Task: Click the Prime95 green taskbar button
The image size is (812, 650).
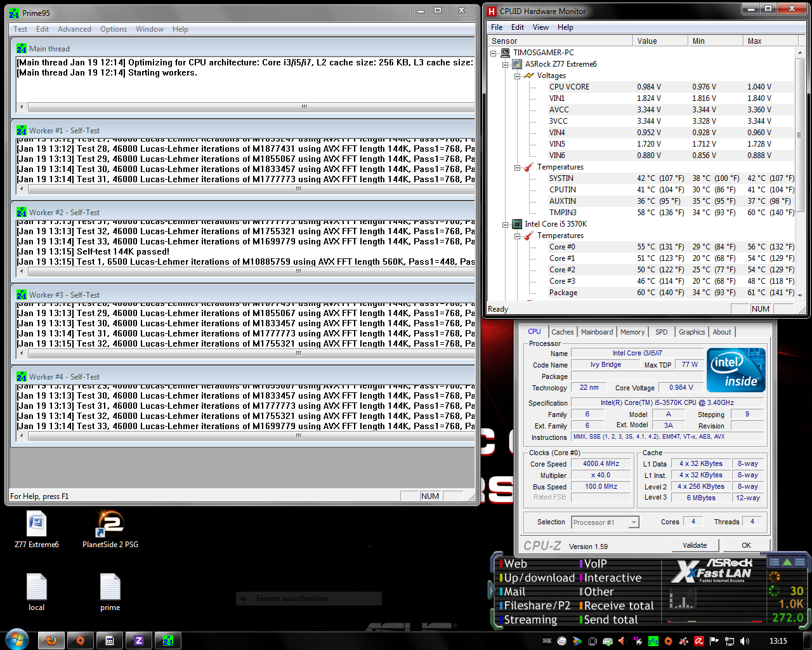Action: coord(168,640)
